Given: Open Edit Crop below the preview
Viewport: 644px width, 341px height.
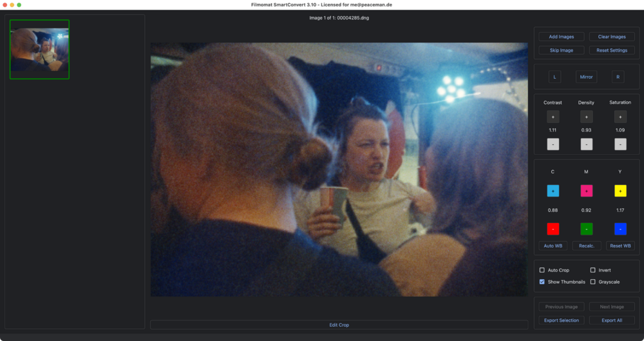Looking at the screenshot, I should click(339, 325).
